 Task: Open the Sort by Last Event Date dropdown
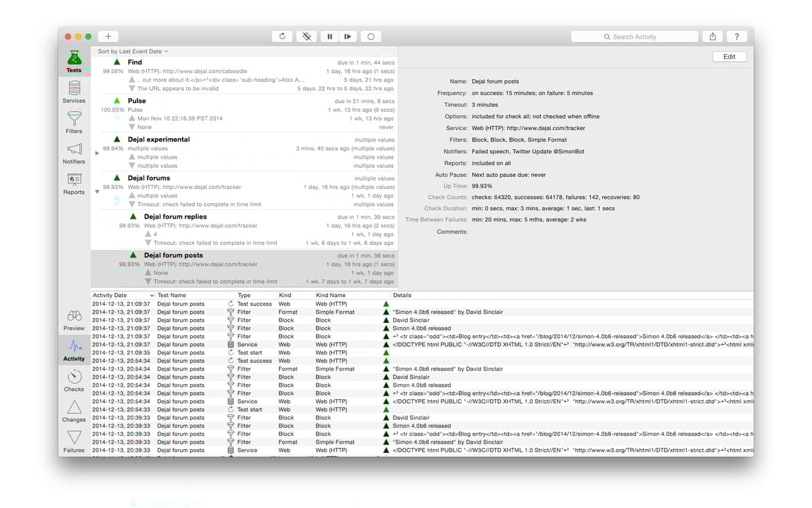tap(133, 51)
